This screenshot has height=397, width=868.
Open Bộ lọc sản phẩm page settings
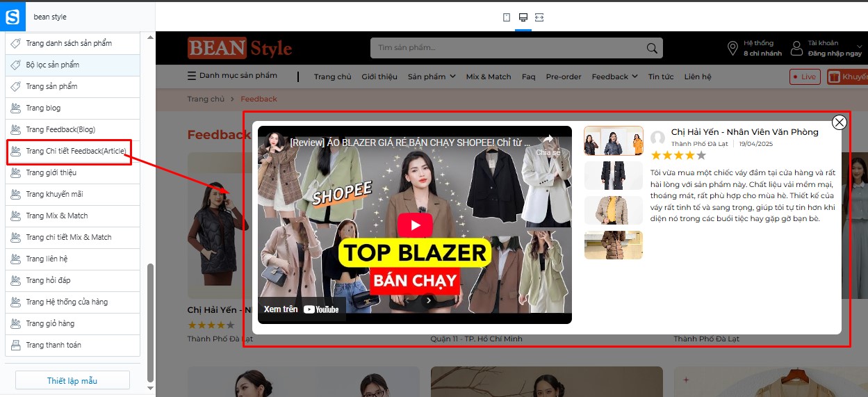[x=73, y=65]
